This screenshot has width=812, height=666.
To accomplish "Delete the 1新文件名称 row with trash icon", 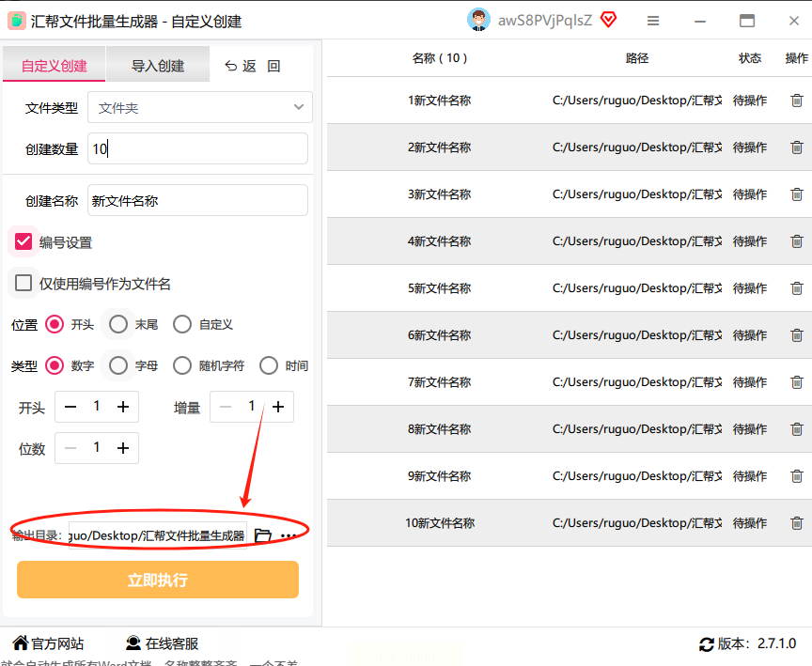I will 796,101.
